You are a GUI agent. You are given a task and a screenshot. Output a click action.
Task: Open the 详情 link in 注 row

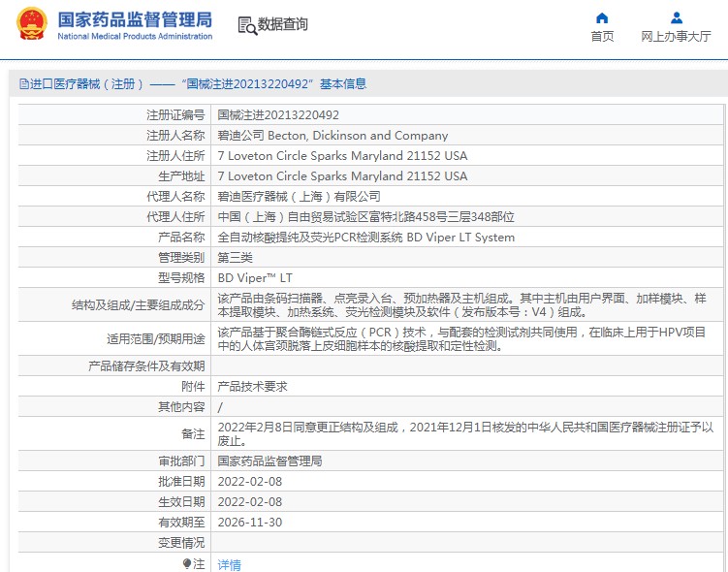point(230,564)
